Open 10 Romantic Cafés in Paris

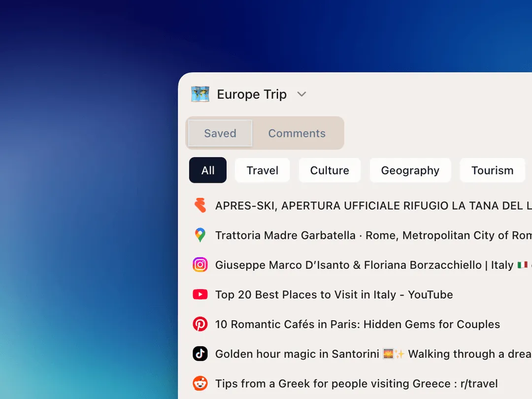pyautogui.click(x=357, y=324)
